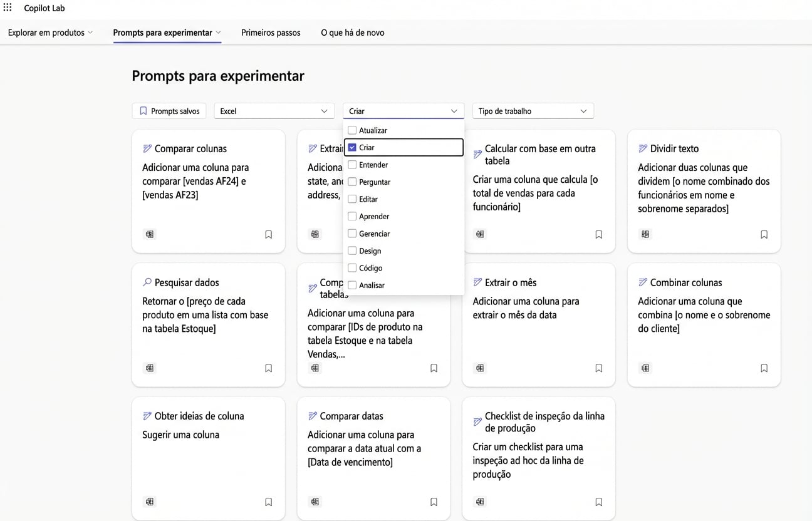The image size is (812, 521).
Task: Switch to the Primeiros passos tab
Action: pyautogui.click(x=271, y=32)
